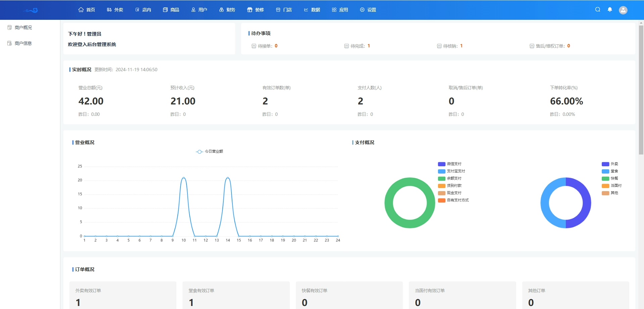The height and width of the screenshot is (309, 644).
Task: Click the search magnifier icon in header
Action: coord(598,10)
